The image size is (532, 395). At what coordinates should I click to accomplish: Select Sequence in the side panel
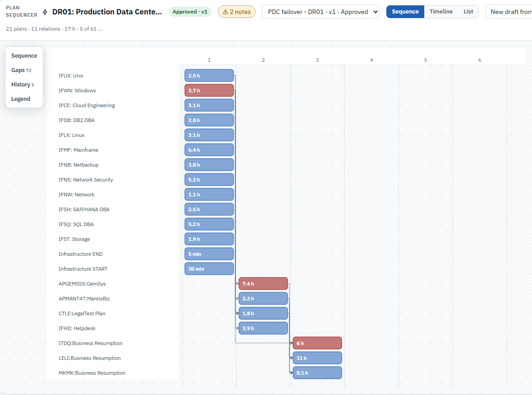tap(24, 55)
